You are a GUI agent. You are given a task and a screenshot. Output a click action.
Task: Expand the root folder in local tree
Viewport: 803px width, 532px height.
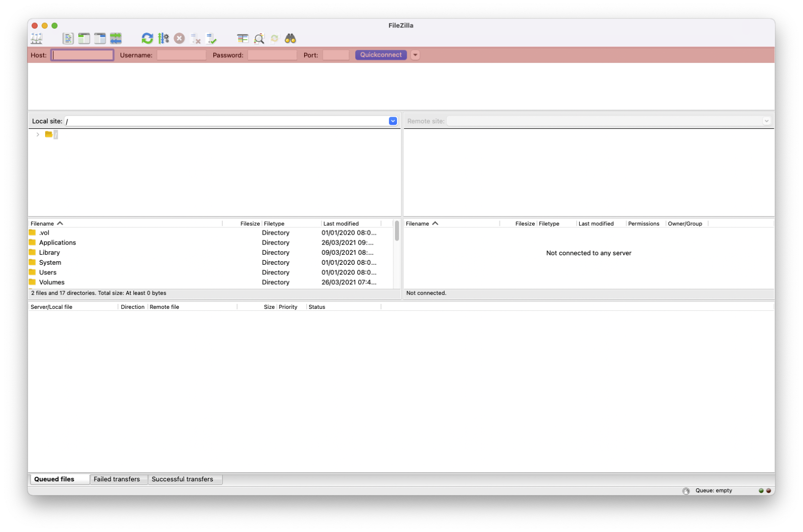pos(38,134)
